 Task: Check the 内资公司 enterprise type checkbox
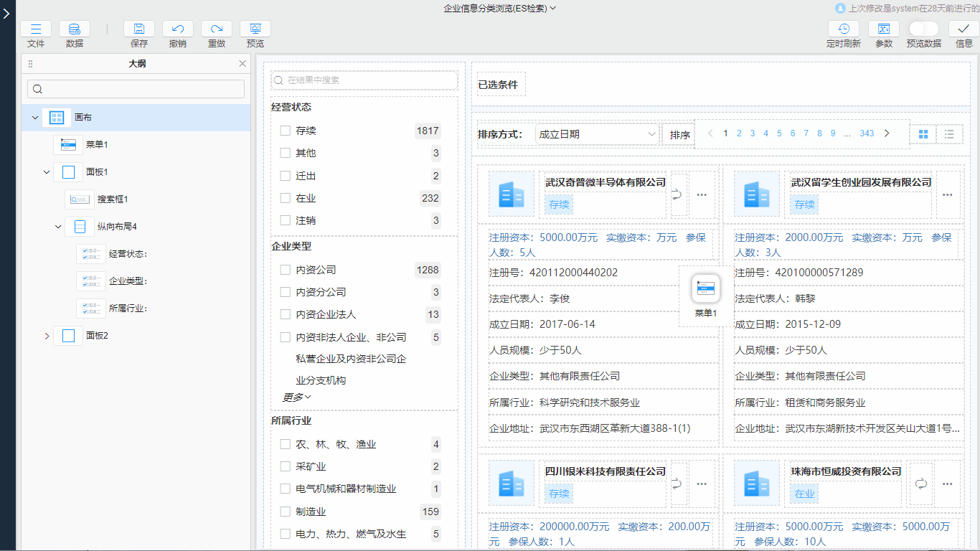[x=286, y=270]
